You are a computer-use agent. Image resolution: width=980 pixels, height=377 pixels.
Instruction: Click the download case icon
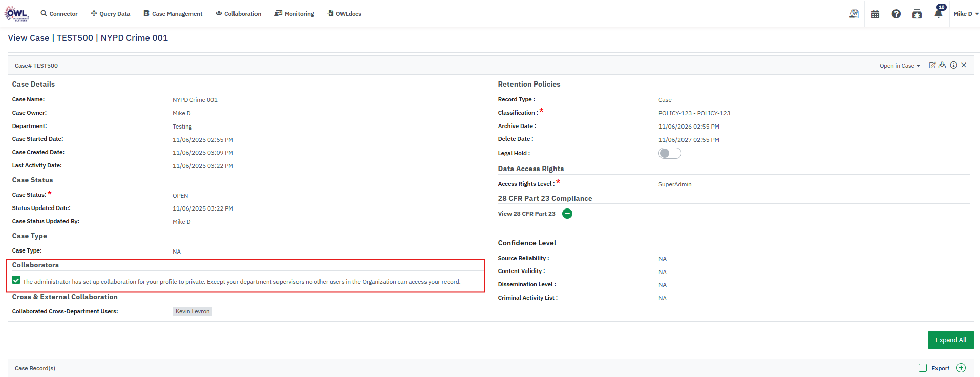click(942, 65)
